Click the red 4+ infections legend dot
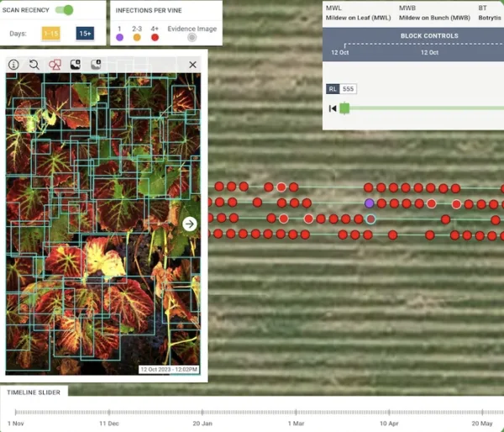This screenshot has height=432, width=504. point(155,38)
